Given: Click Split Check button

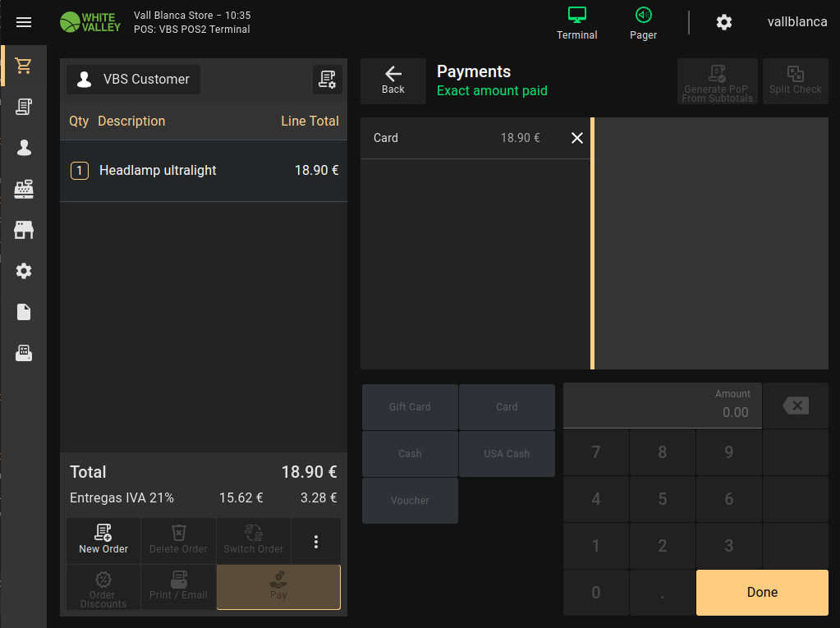Looking at the screenshot, I should click(x=795, y=80).
